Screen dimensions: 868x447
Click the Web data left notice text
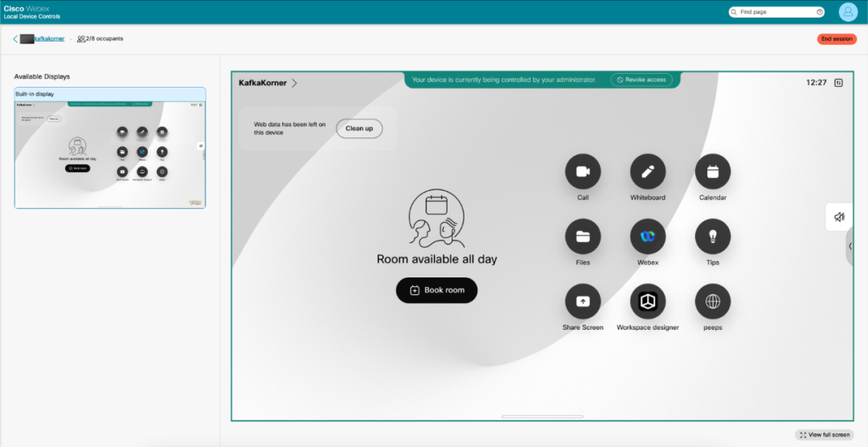[x=290, y=129]
